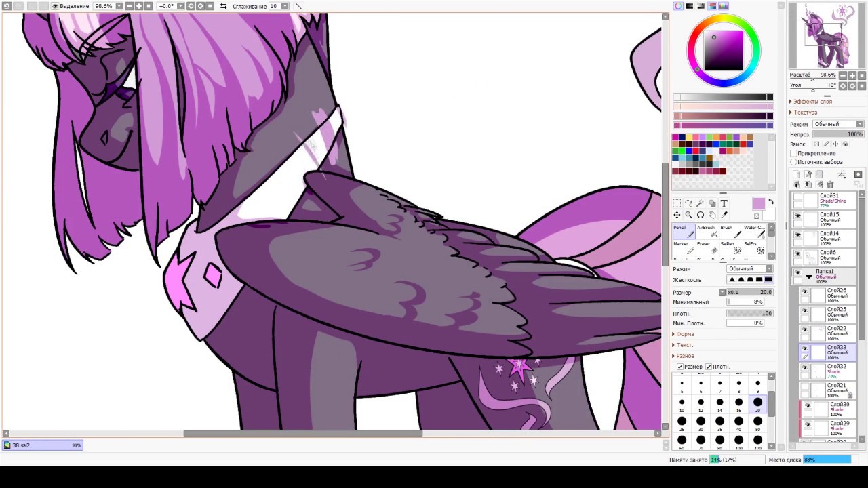Enable the Прикрепление clipping checkbox
This screenshot has height=488, width=868.
coord(793,154)
